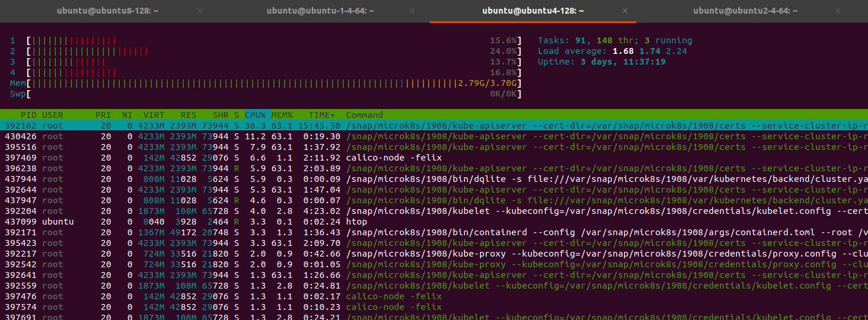Sort by the Command column header
Viewport: 868px width, 320px height.
(364, 115)
